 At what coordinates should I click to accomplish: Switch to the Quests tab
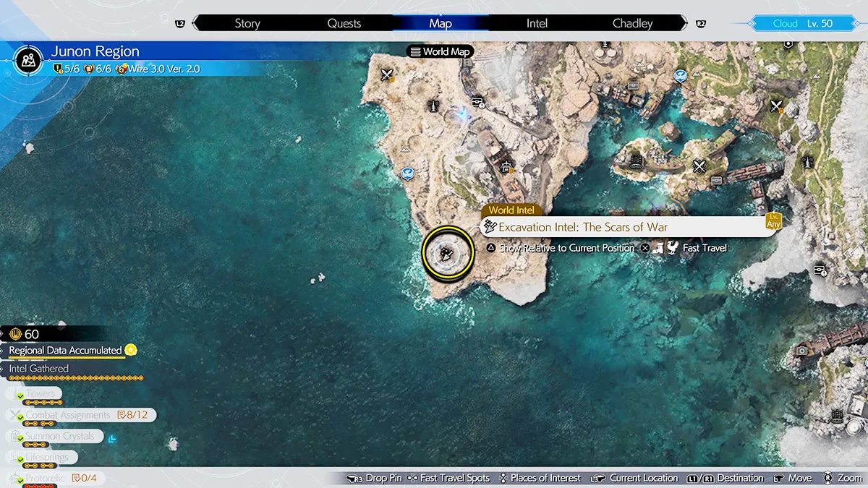(x=344, y=23)
